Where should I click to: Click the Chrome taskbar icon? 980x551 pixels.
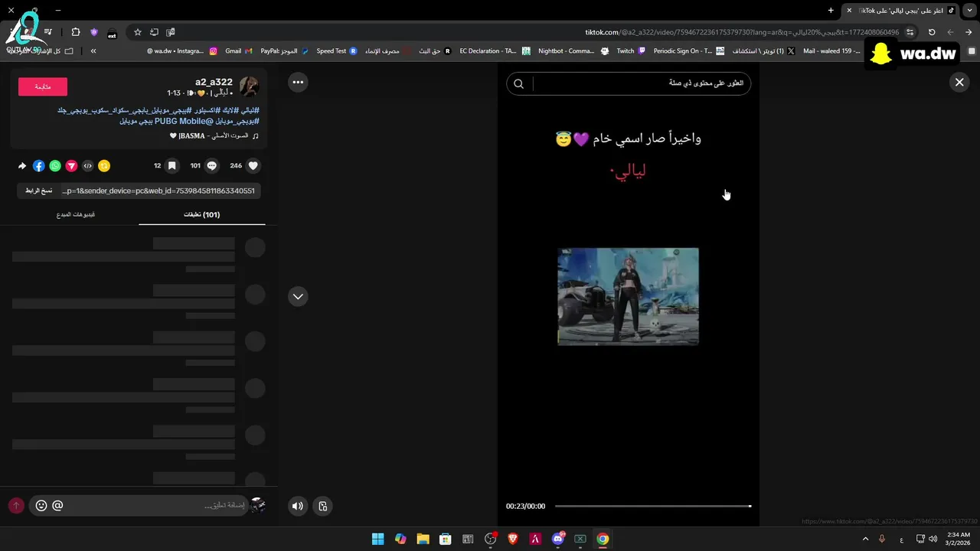click(603, 539)
